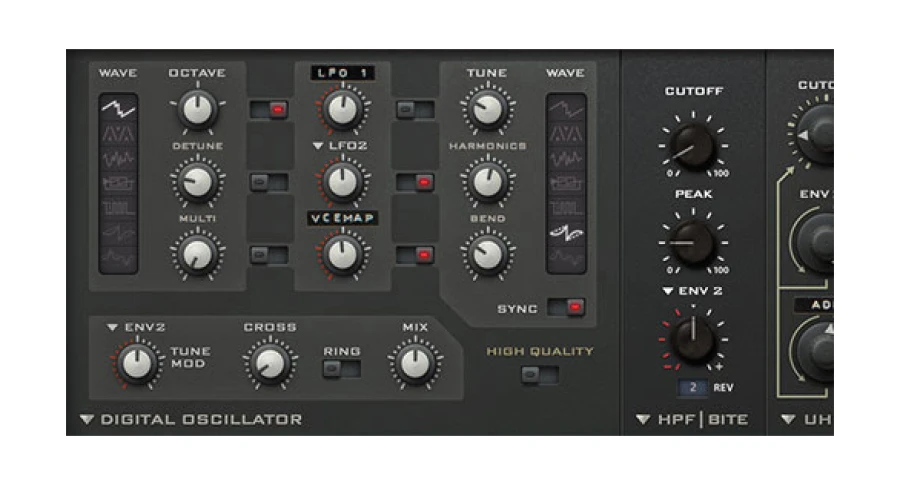
Task: Open the ENV 2 source menu in HPF section
Action: [668, 292]
